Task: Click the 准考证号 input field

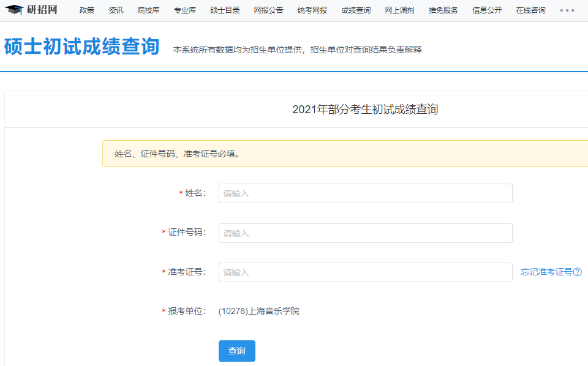Action: (x=365, y=272)
